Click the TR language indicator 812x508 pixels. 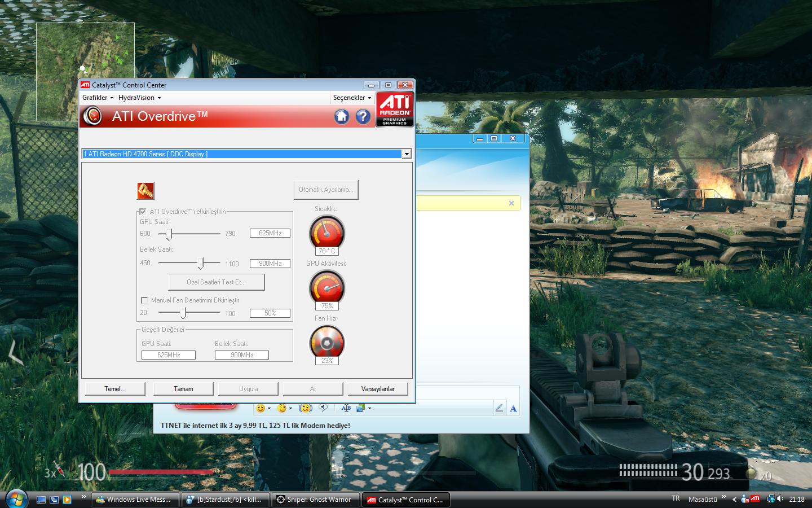coord(676,498)
